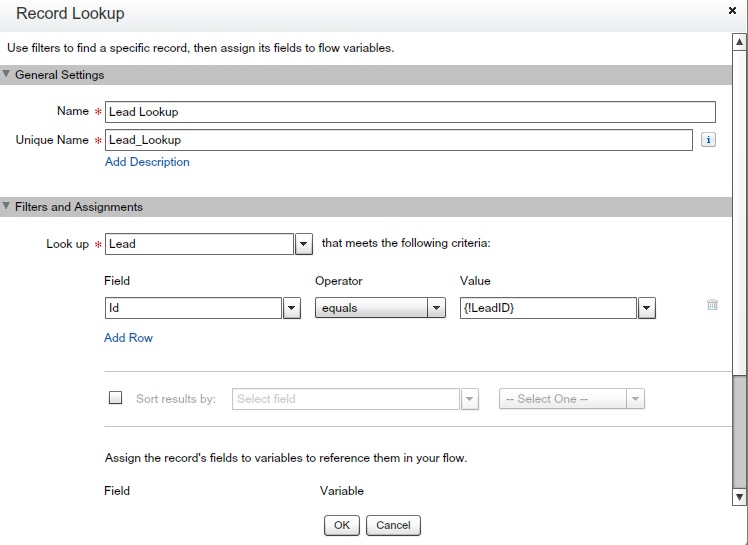748x545 pixels.
Task: Open the Value dropdown for {!LeadID}
Action: 646,309
